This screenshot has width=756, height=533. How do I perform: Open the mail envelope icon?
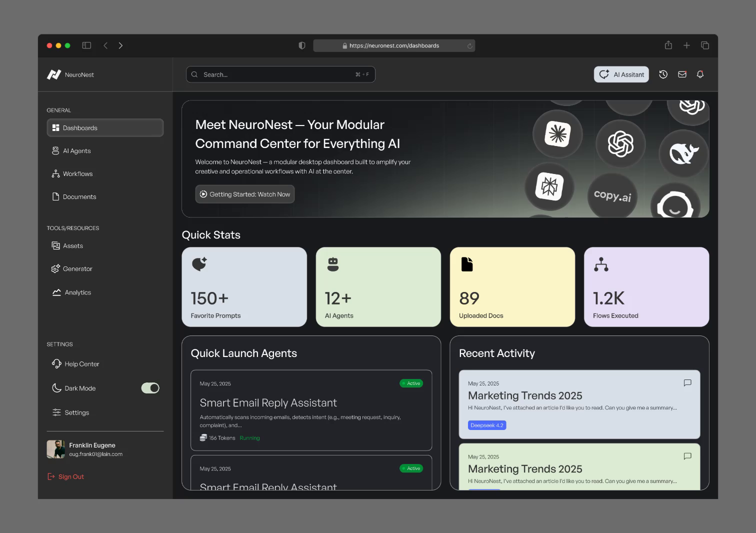pyautogui.click(x=681, y=74)
